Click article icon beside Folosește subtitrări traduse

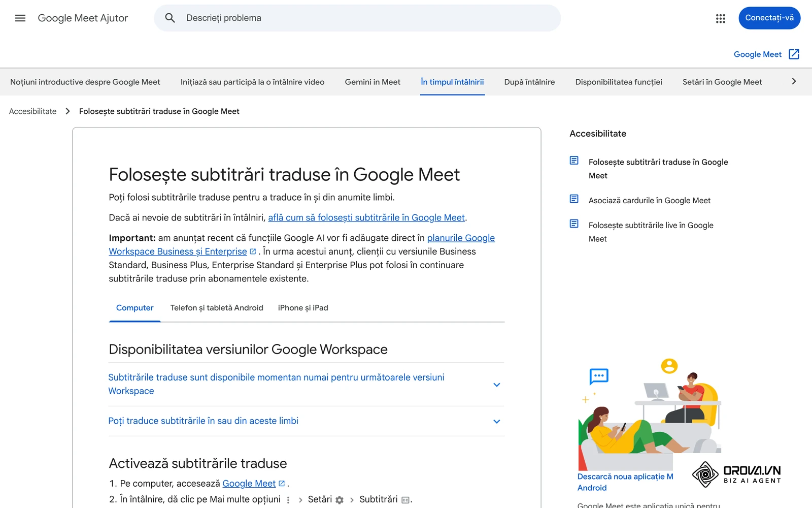tap(574, 161)
